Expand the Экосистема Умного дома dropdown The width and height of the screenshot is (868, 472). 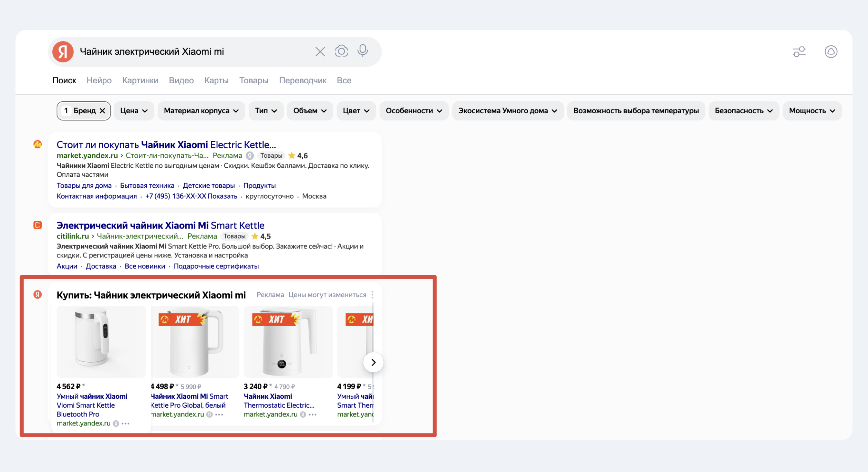[508, 111]
